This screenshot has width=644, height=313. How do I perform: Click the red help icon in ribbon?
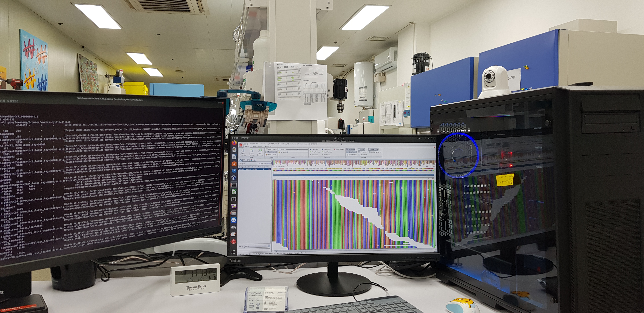coord(434,147)
